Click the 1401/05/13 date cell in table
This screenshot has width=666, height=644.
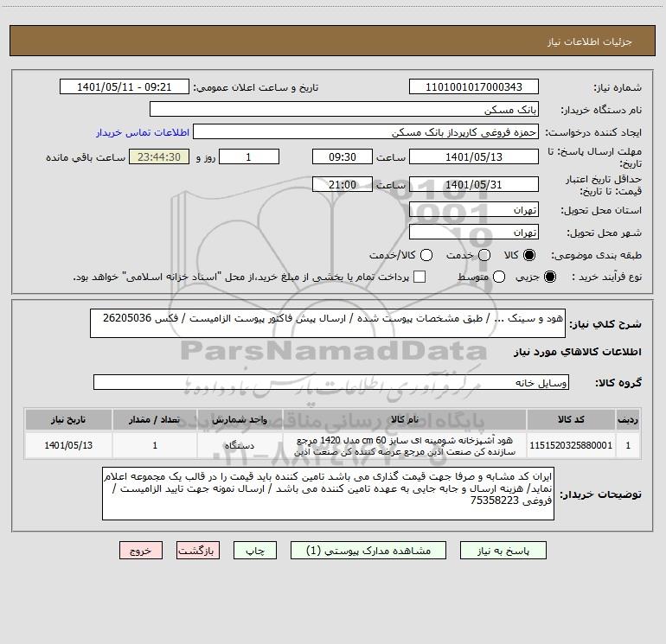point(68,445)
